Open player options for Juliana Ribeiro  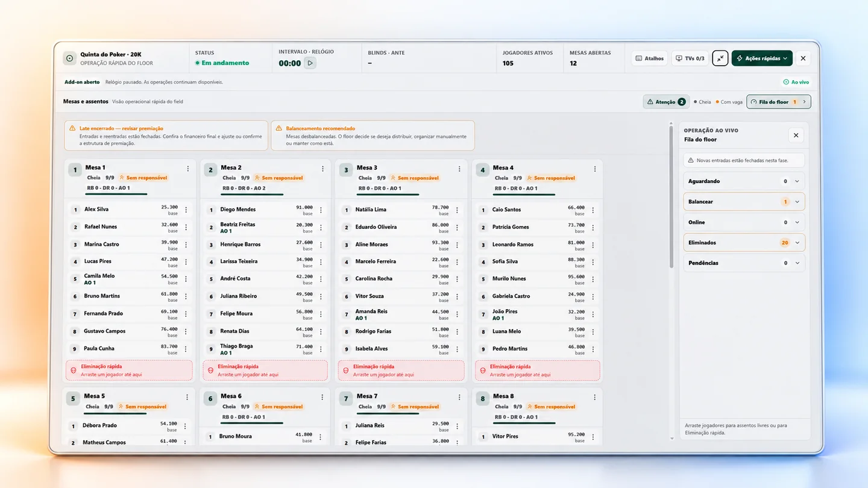coord(321,296)
